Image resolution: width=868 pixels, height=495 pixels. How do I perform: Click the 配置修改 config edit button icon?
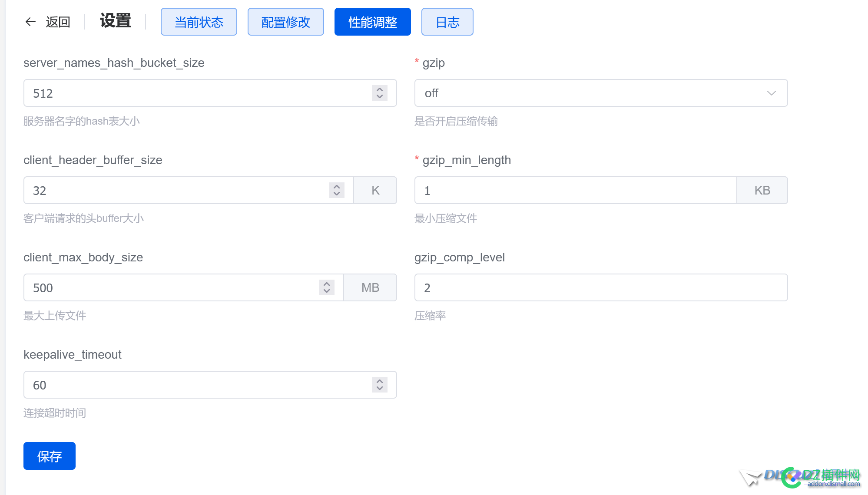pos(285,22)
